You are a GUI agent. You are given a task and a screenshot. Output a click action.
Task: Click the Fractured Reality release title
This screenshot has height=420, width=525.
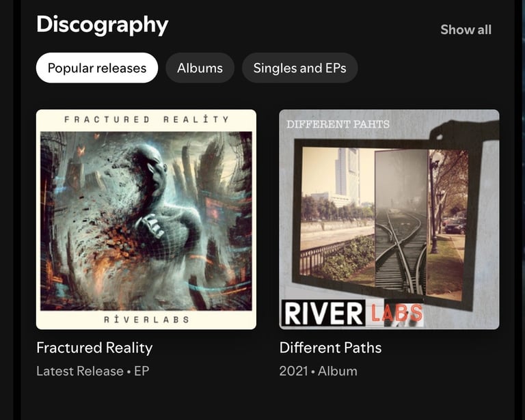[94, 348]
